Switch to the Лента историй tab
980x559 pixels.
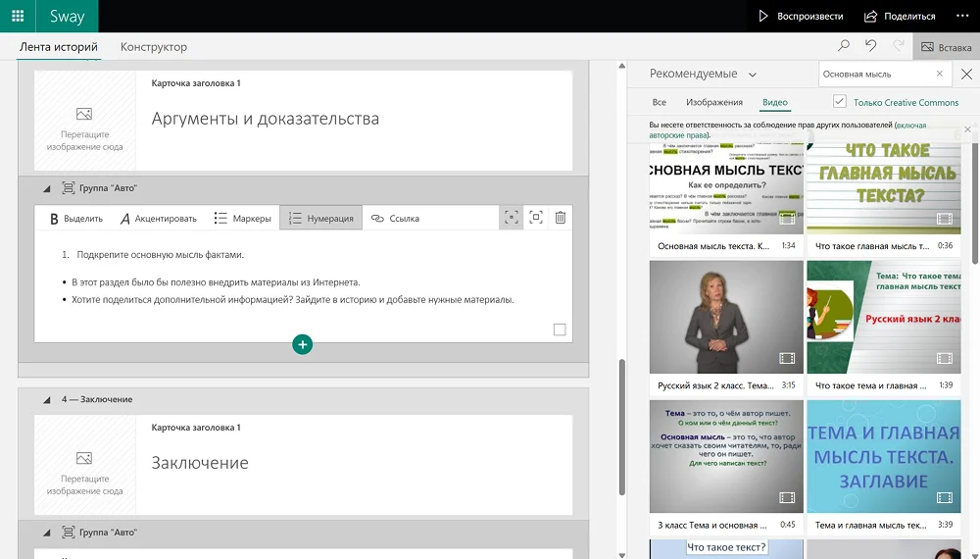click(58, 47)
